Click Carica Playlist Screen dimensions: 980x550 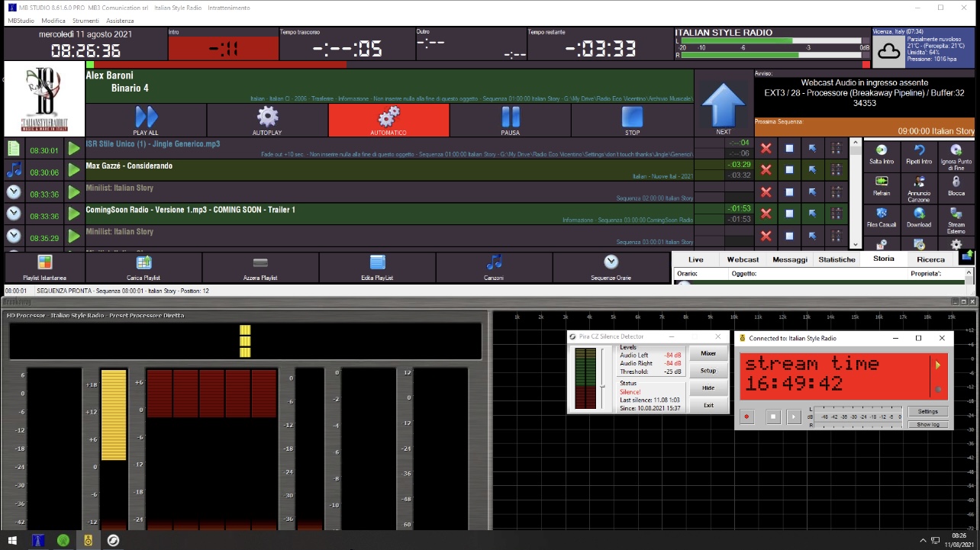pyautogui.click(x=143, y=267)
